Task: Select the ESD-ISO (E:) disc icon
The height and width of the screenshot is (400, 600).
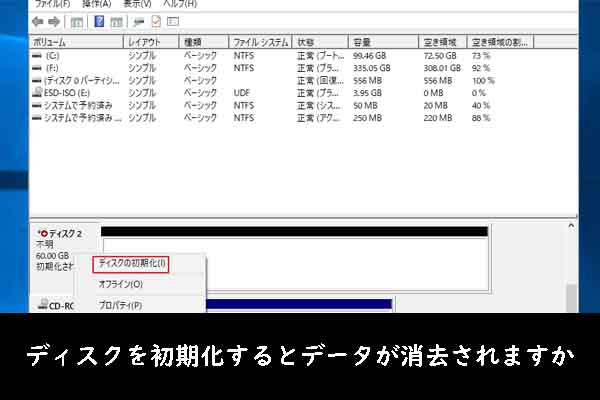Action: pos(36,92)
